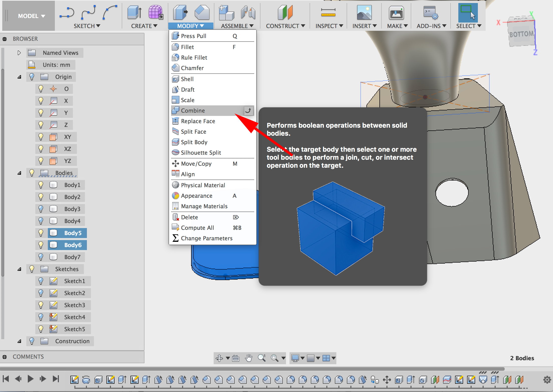553x392 pixels.
Task: Click the timeline settings gear icon
Action: pyautogui.click(x=547, y=380)
